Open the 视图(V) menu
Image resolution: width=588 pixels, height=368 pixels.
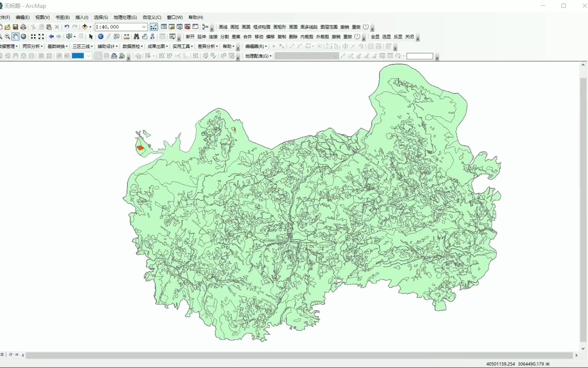[42, 17]
